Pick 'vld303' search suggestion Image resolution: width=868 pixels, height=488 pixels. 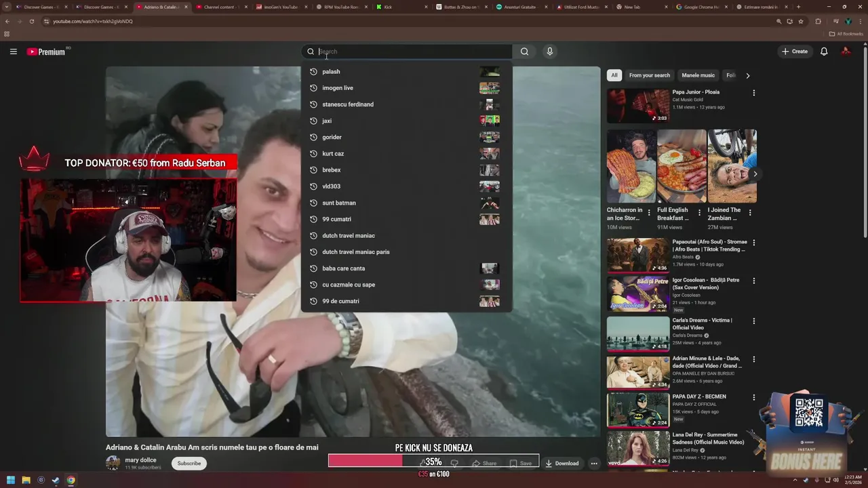[406, 186]
